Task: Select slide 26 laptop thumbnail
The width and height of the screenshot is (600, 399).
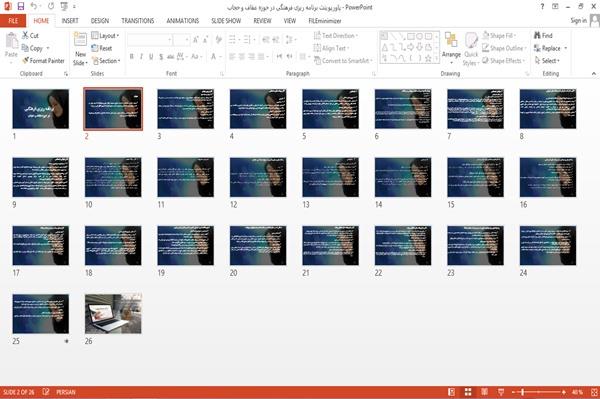Action: (113, 314)
